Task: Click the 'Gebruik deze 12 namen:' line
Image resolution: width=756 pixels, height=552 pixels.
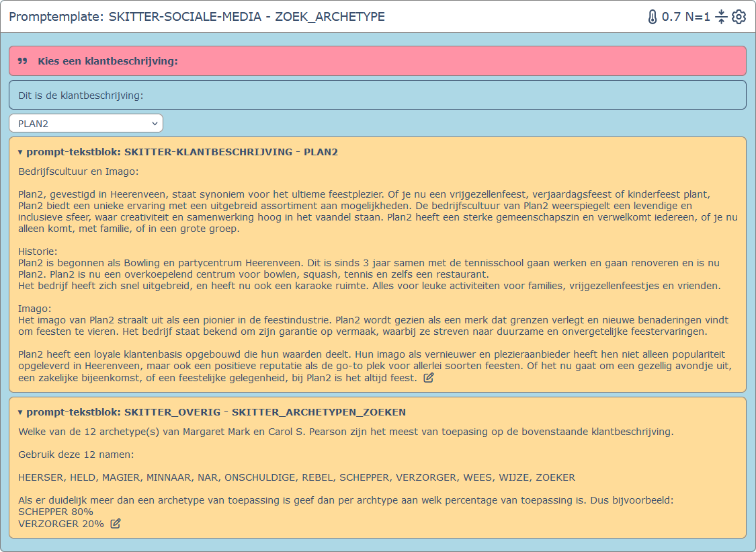Action: 76,455
